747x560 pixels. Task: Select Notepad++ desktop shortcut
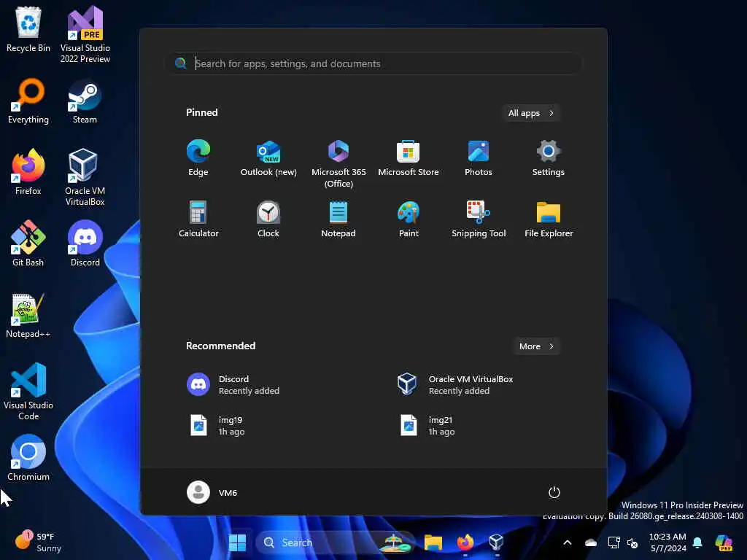click(28, 315)
